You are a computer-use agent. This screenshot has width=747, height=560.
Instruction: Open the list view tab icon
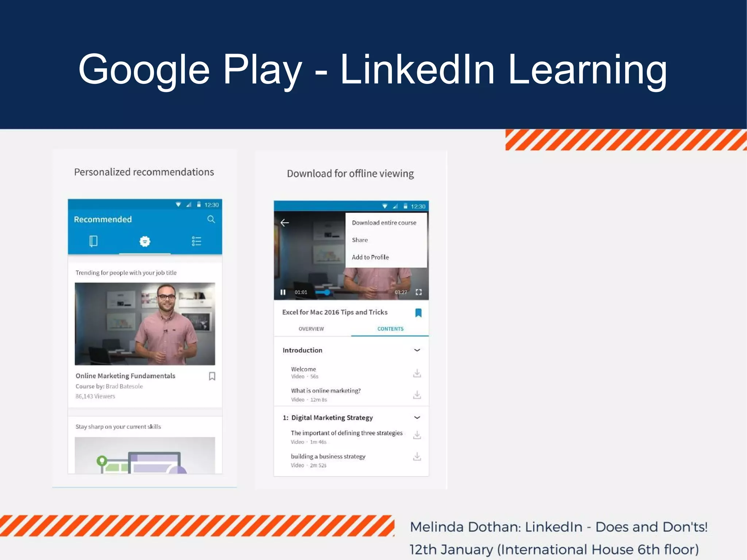coord(197,241)
